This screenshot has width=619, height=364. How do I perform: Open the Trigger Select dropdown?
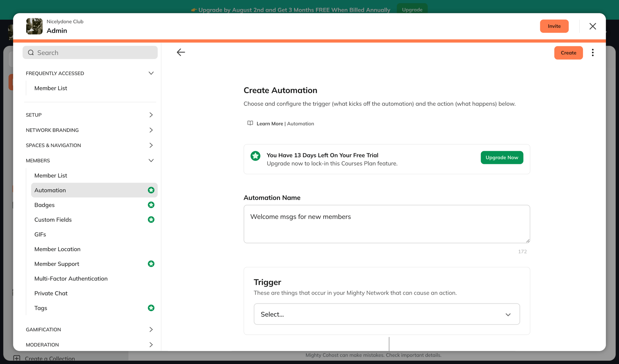[387, 314]
